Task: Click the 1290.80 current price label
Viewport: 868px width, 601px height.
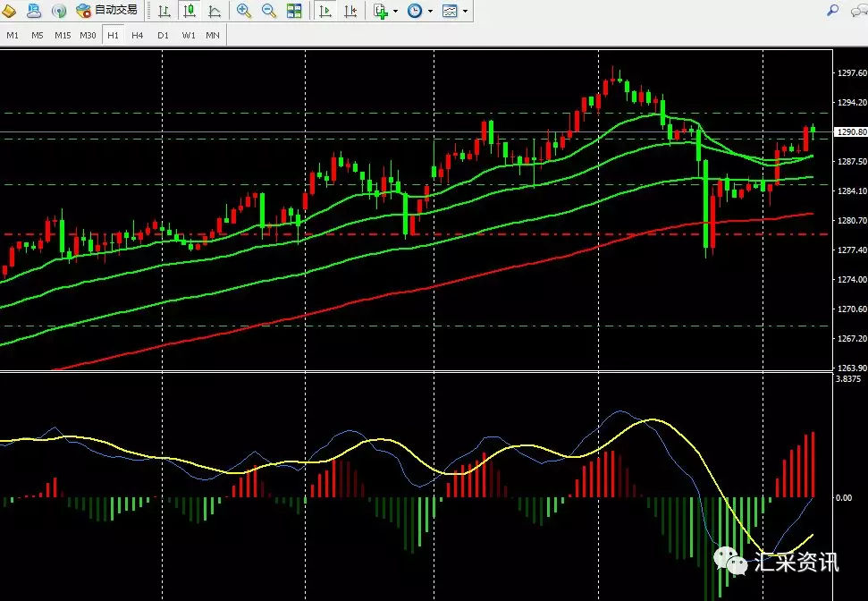Action: click(x=850, y=132)
